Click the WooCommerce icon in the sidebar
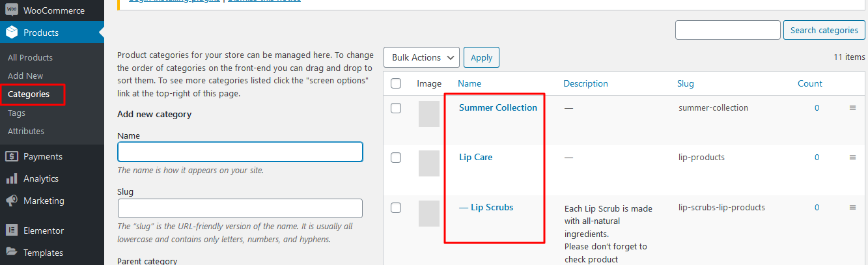The height and width of the screenshot is (265, 868). [x=12, y=10]
